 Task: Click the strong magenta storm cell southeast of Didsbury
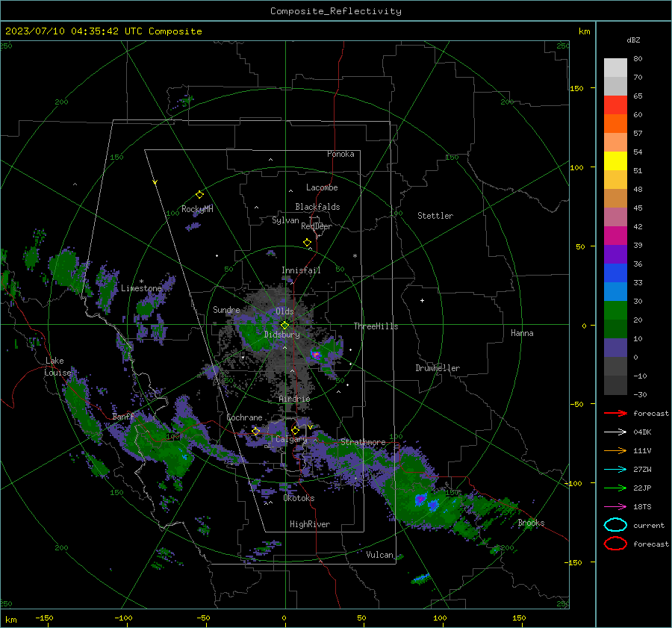[x=316, y=355]
